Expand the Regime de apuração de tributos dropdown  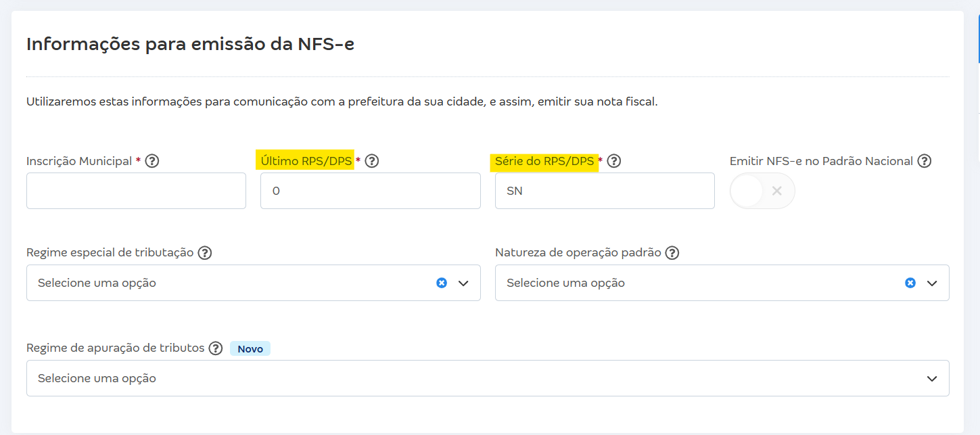(x=932, y=377)
